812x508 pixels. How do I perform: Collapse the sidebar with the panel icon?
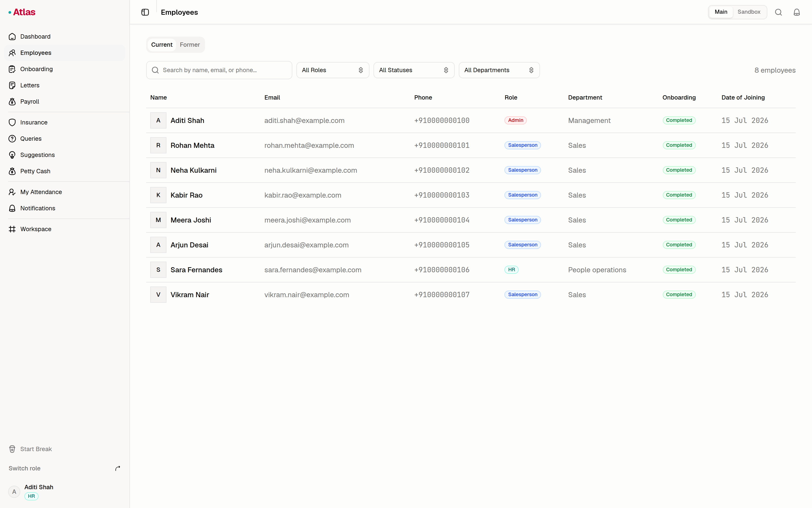coord(145,12)
